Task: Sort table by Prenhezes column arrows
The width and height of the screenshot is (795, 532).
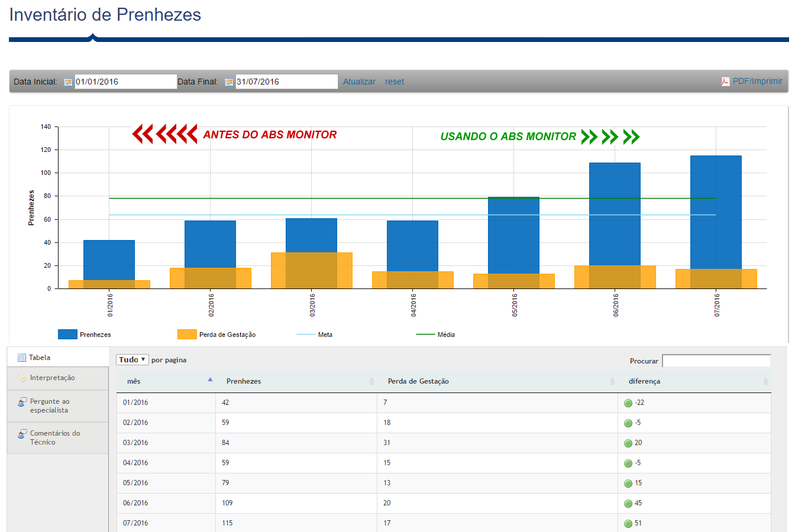Action: pos(371,381)
